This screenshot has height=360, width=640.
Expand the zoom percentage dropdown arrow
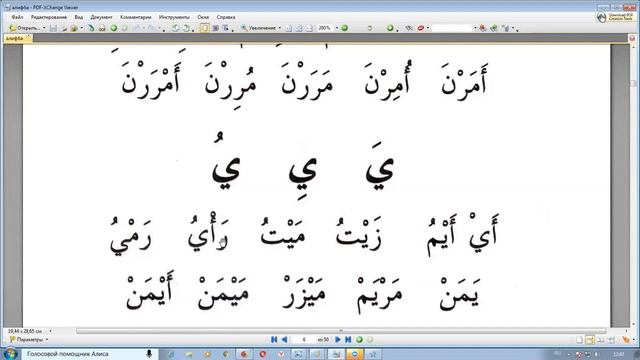click(x=337, y=28)
